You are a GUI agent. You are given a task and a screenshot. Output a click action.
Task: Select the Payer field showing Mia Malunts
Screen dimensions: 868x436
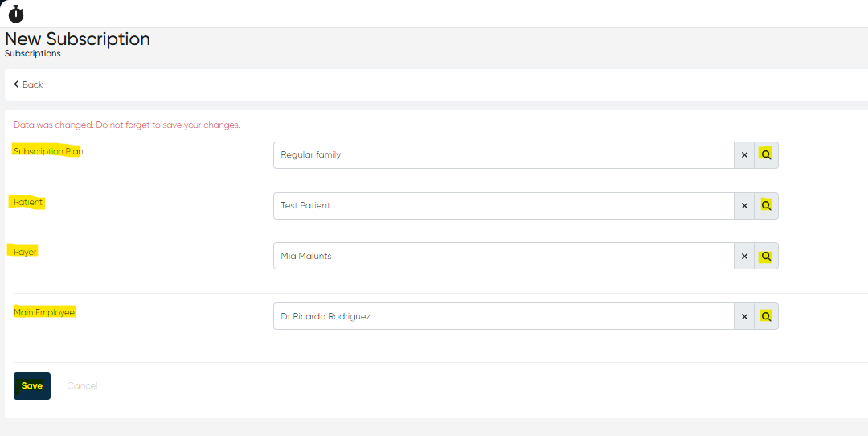tap(503, 257)
